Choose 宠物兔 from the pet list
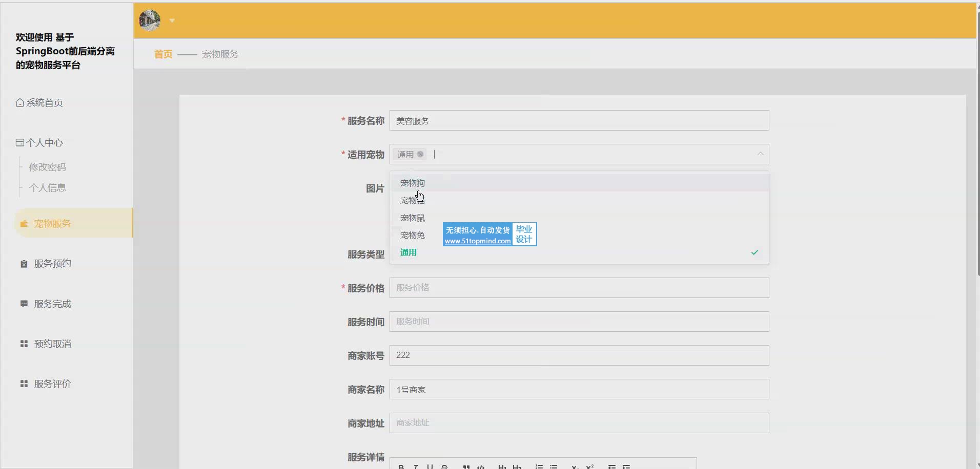The image size is (980, 469). click(412, 236)
